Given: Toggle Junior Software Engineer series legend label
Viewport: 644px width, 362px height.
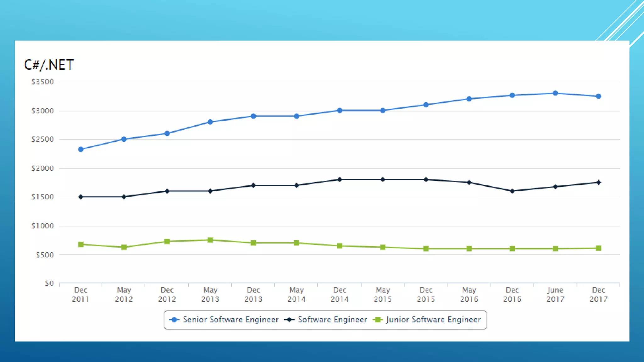Looking at the screenshot, I should click(x=433, y=320).
